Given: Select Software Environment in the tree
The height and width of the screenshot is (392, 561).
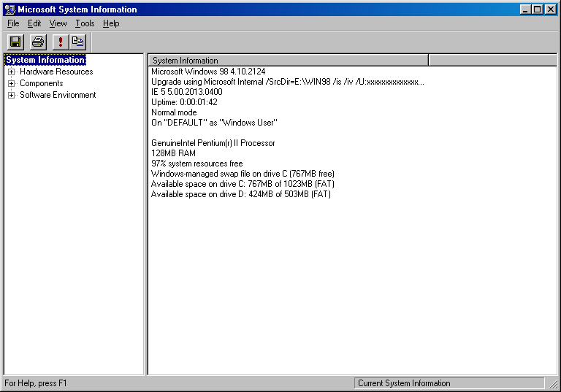Looking at the screenshot, I should 58,95.
